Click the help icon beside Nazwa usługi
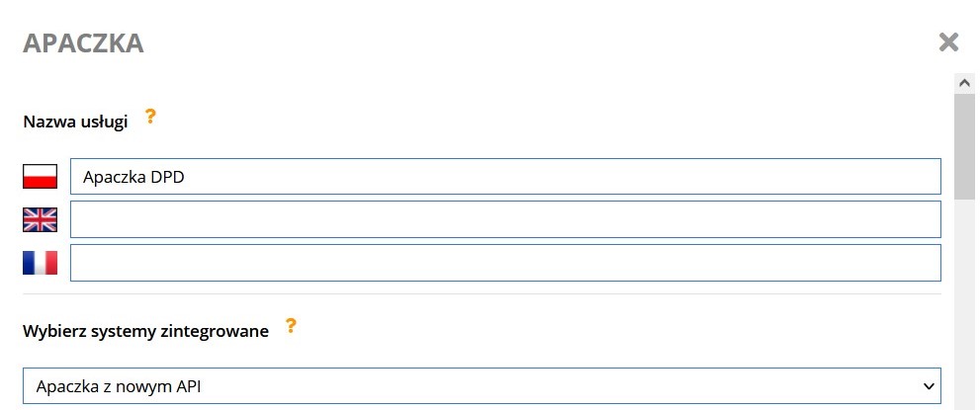This screenshot has height=410, width=980. point(150,117)
